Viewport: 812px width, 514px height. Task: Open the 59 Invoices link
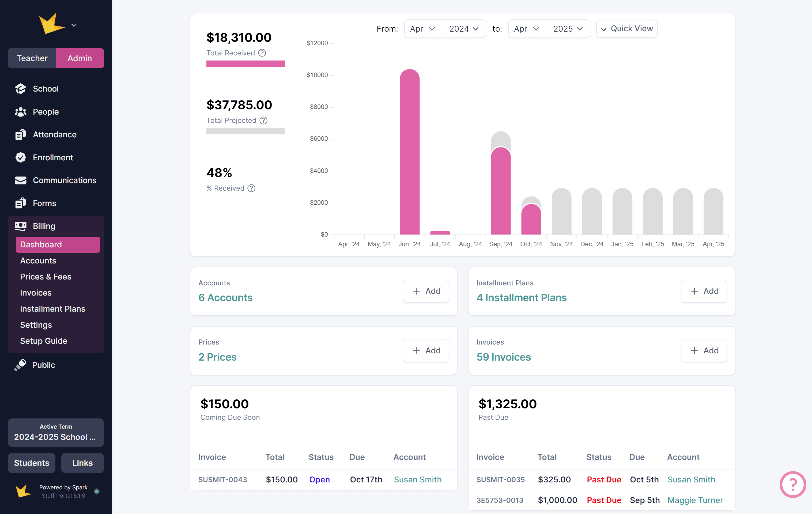click(504, 357)
